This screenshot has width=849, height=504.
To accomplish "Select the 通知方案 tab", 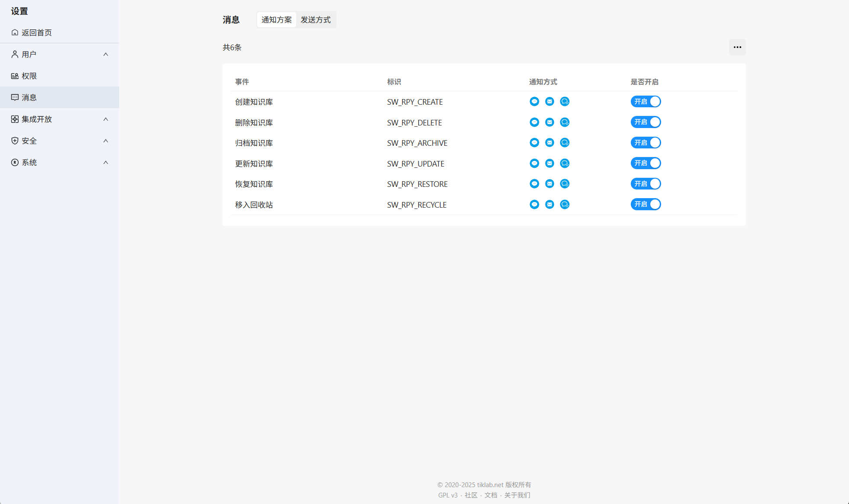I will click(x=277, y=20).
